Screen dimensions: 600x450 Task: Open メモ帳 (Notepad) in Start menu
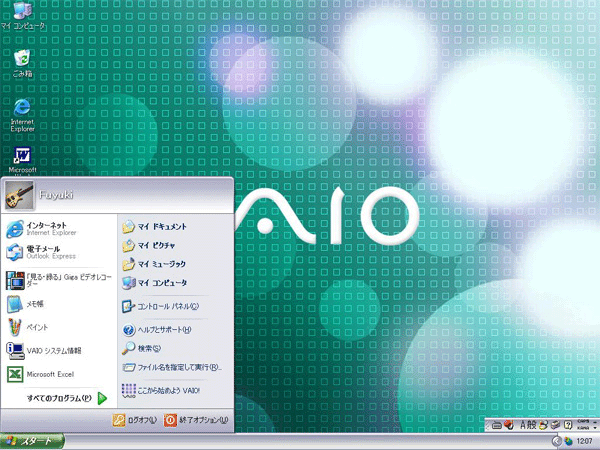tap(59, 304)
